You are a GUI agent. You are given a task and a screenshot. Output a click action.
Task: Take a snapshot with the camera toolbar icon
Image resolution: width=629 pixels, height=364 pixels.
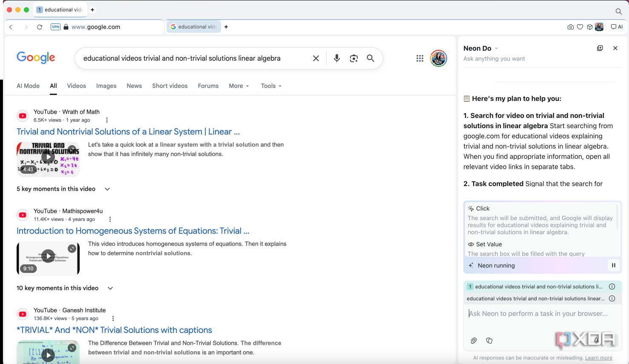(x=570, y=27)
